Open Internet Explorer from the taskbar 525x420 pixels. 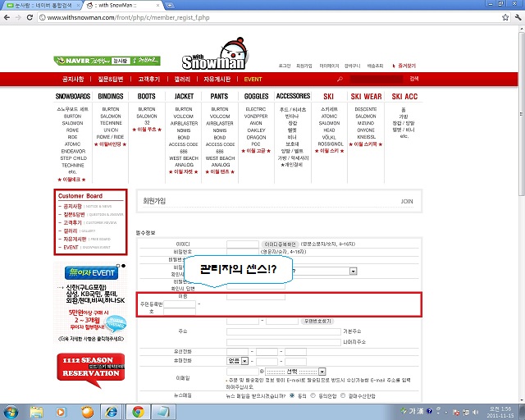coord(111,412)
